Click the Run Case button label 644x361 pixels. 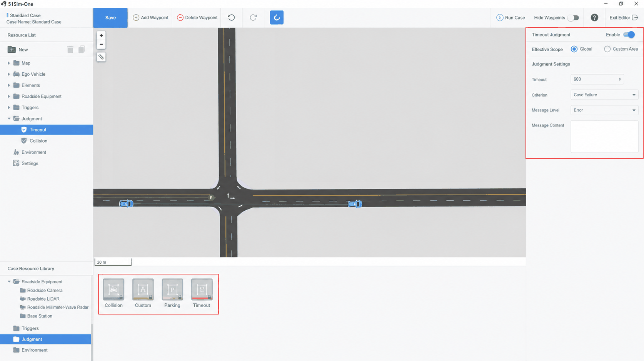(x=515, y=18)
